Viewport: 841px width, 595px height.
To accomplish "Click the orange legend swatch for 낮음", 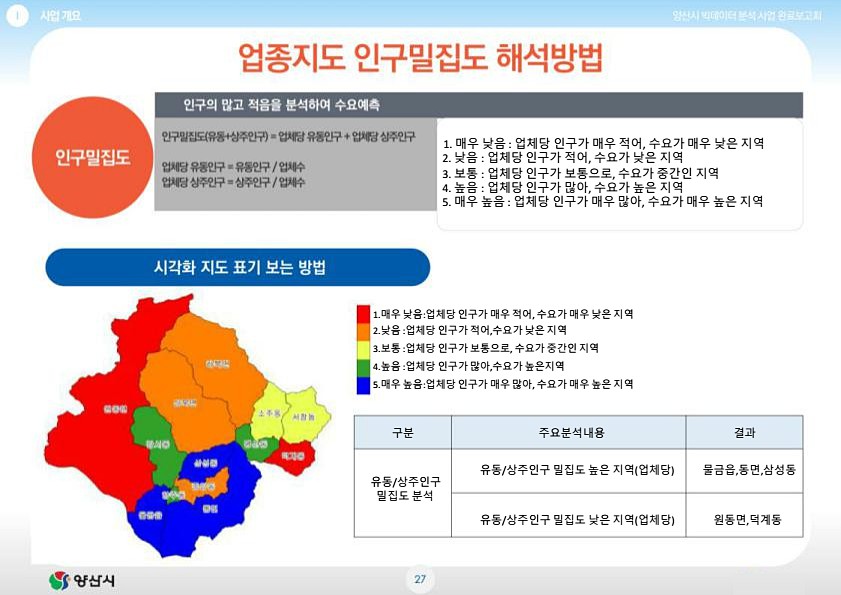I will pos(363,332).
